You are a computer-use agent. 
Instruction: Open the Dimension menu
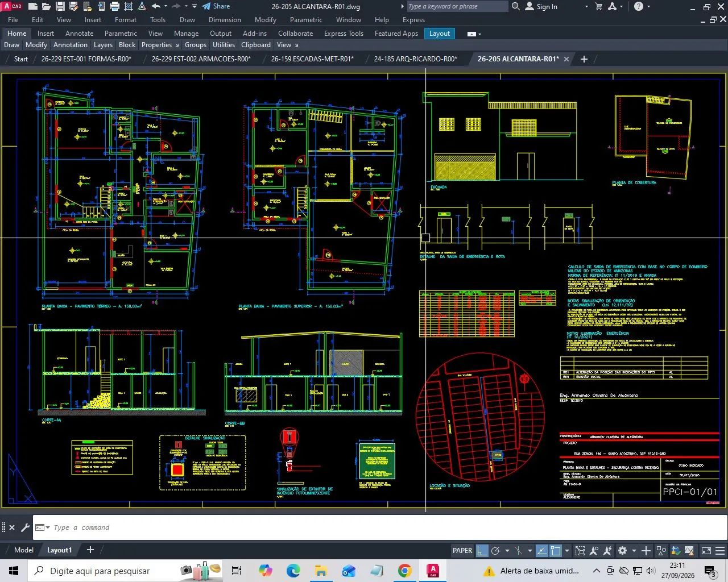tap(225, 20)
